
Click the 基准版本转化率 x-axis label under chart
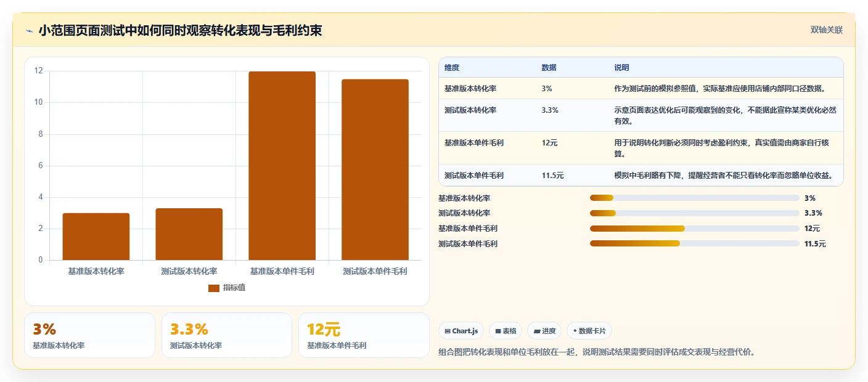point(96,271)
